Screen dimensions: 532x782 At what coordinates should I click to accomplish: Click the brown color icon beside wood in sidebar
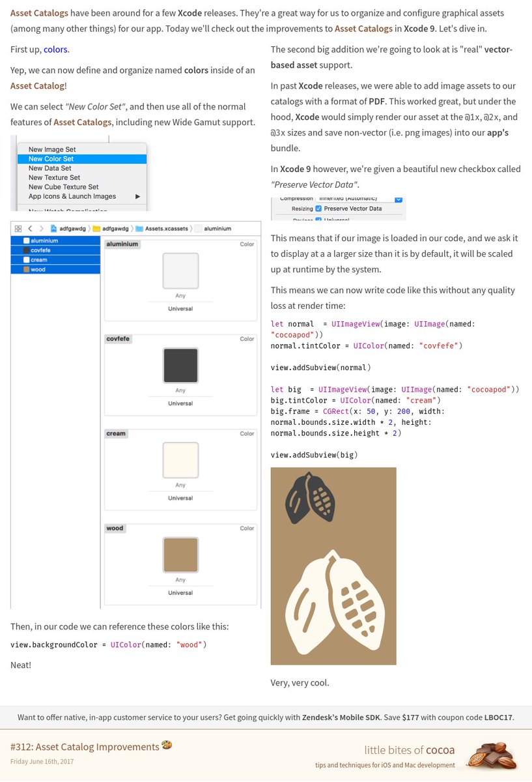(x=27, y=269)
